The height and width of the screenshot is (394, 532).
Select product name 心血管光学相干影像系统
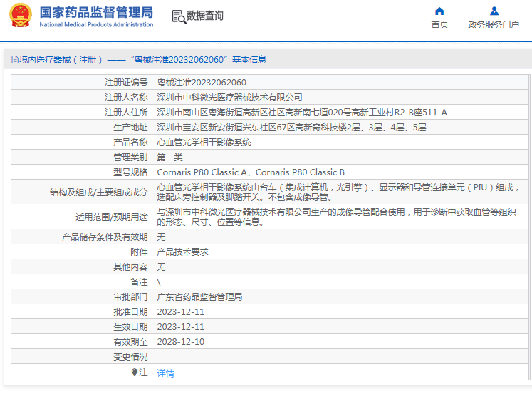coord(204,142)
